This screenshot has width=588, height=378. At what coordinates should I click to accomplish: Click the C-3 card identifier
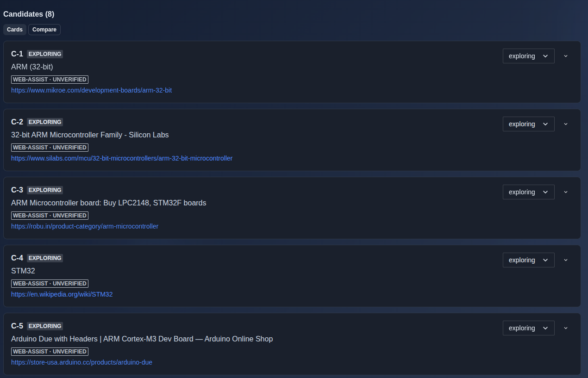point(17,190)
